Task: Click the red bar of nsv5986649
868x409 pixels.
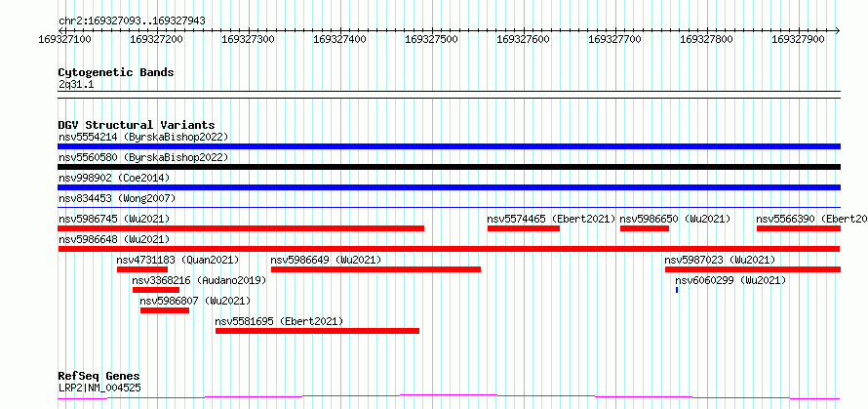Action: point(375,269)
